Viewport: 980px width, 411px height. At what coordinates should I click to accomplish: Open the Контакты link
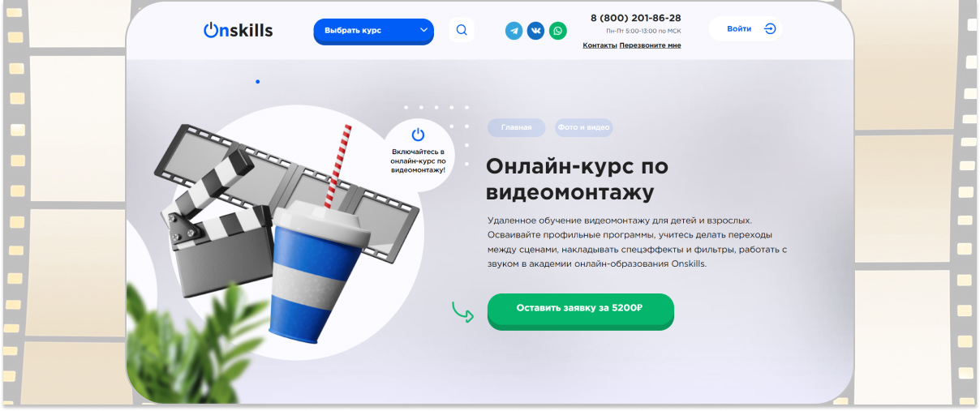[600, 45]
